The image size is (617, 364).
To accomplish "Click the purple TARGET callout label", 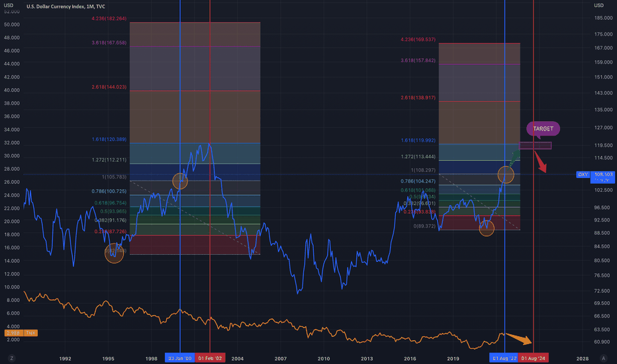I will coord(543,128).
